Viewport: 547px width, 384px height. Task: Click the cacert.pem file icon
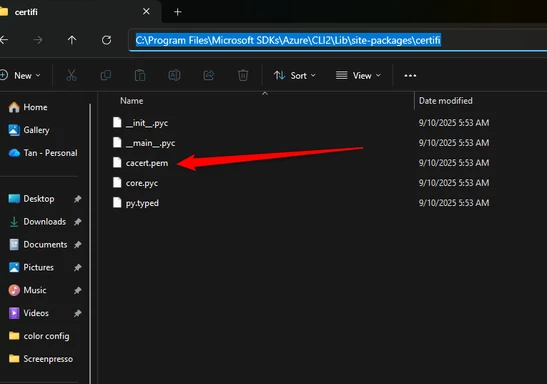click(117, 163)
